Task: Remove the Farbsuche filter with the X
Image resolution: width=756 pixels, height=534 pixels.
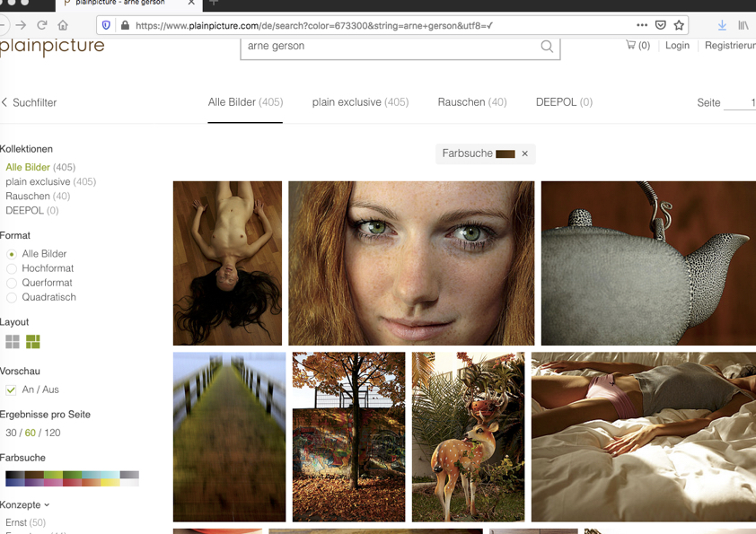Action: [525, 153]
